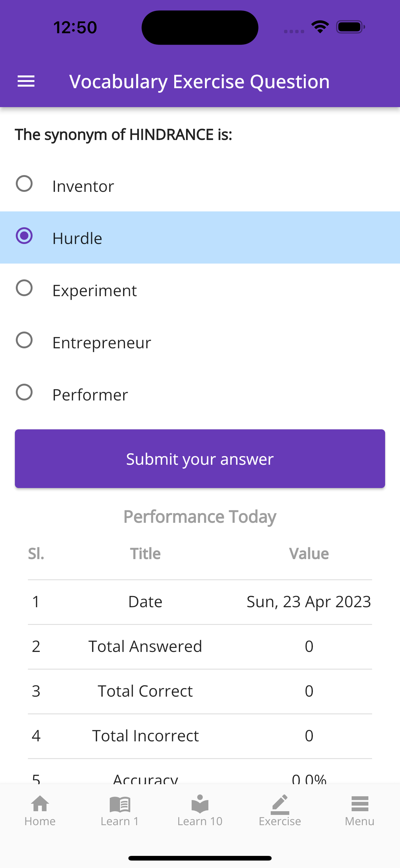Open the bottom bar Menu icon
Viewport: 400px width, 868px height.
[x=360, y=804]
